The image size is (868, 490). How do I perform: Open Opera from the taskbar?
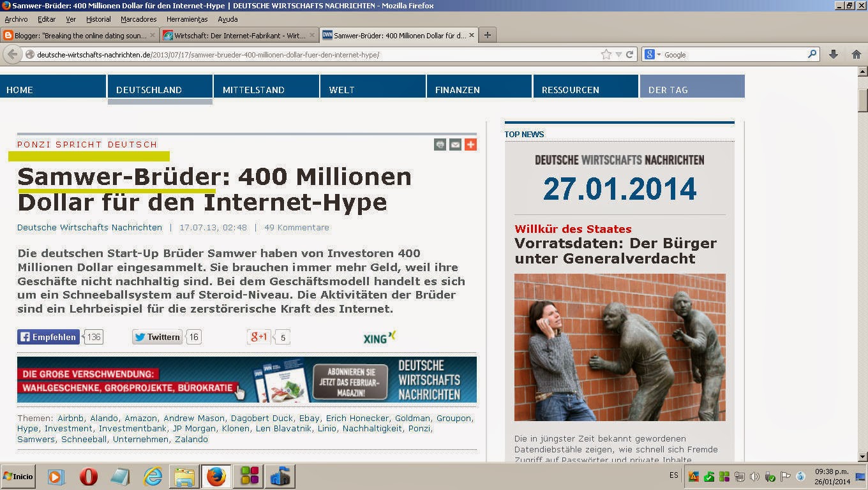pyautogui.click(x=88, y=477)
